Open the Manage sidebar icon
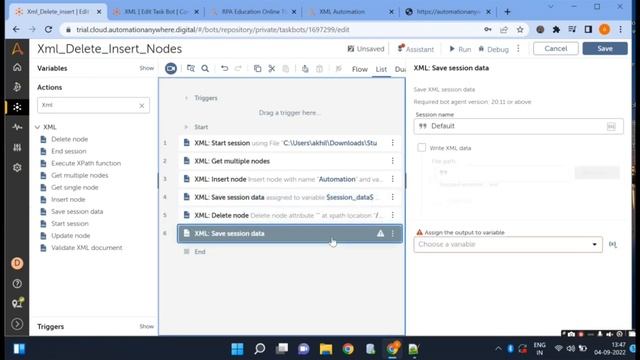This screenshot has height=360, width=640. pyautogui.click(x=17, y=147)
